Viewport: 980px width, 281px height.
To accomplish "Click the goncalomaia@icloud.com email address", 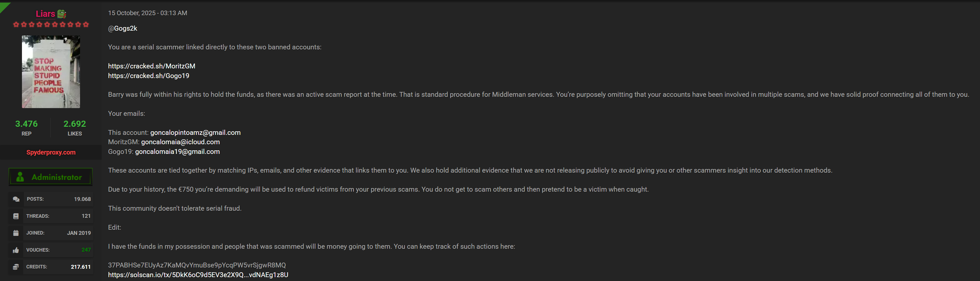I will pyautogui.click(x=180, y=142).
